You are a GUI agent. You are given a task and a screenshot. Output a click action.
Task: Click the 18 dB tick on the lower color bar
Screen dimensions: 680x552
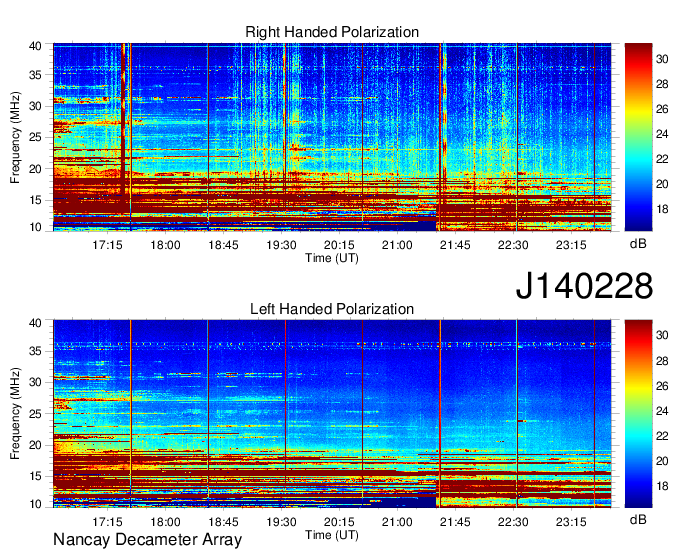click(662, 486)
